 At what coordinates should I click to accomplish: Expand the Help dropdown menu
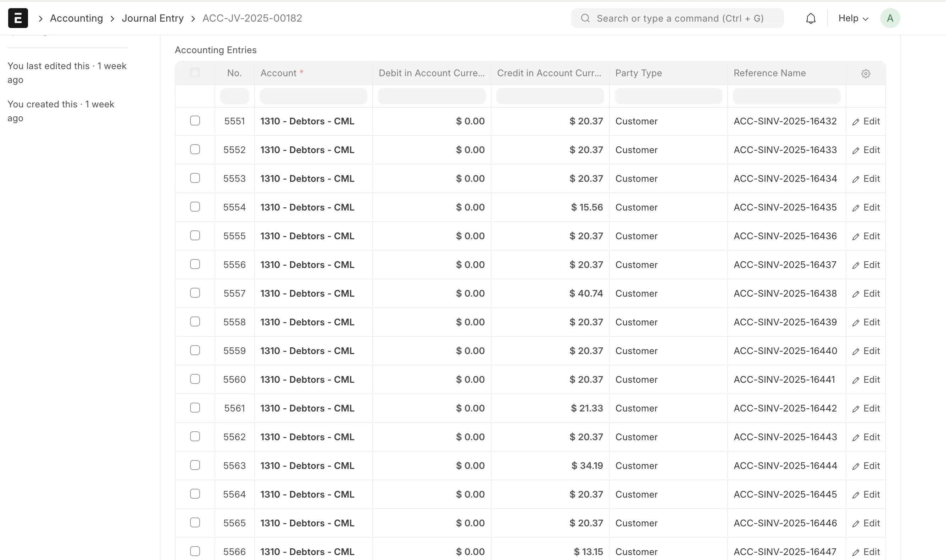[853, 18]
